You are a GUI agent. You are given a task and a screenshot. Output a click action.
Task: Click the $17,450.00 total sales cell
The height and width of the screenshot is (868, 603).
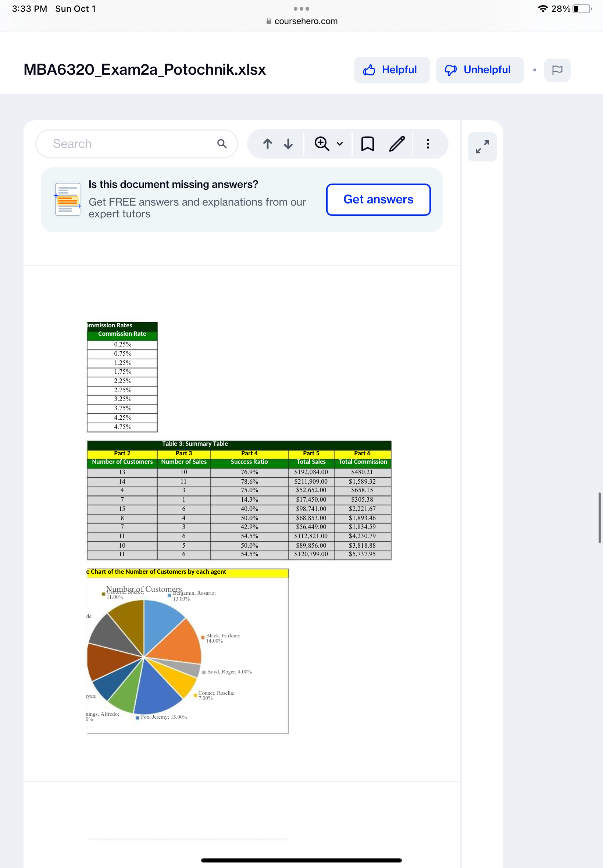click(311, 499)
